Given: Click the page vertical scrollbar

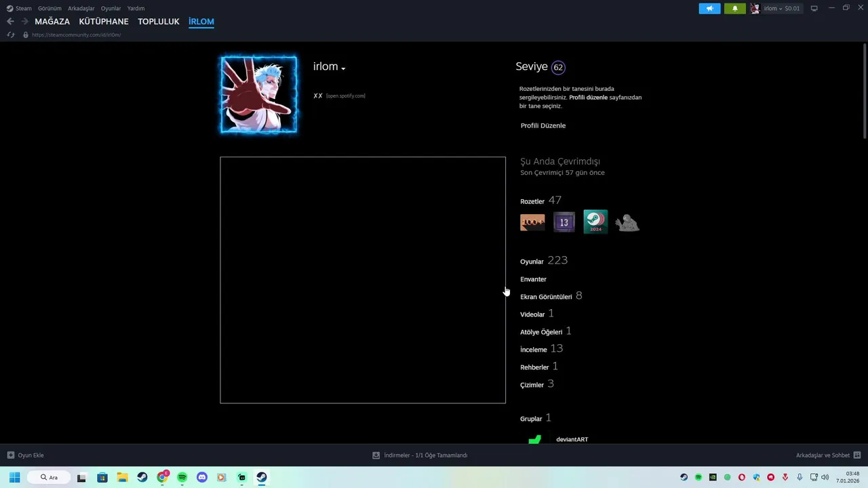Looking at the screenshot, I should tap(865, 91).
